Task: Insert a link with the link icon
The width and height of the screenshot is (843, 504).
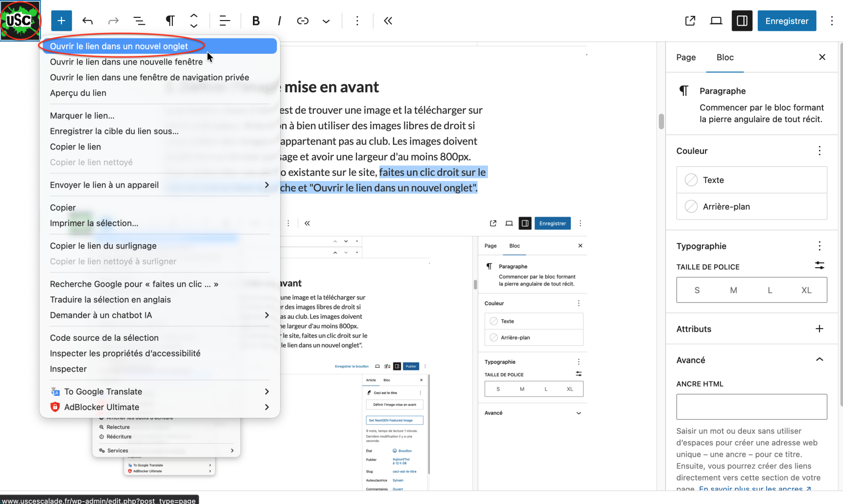Action: pyautogui.click(x=303, y=21)
